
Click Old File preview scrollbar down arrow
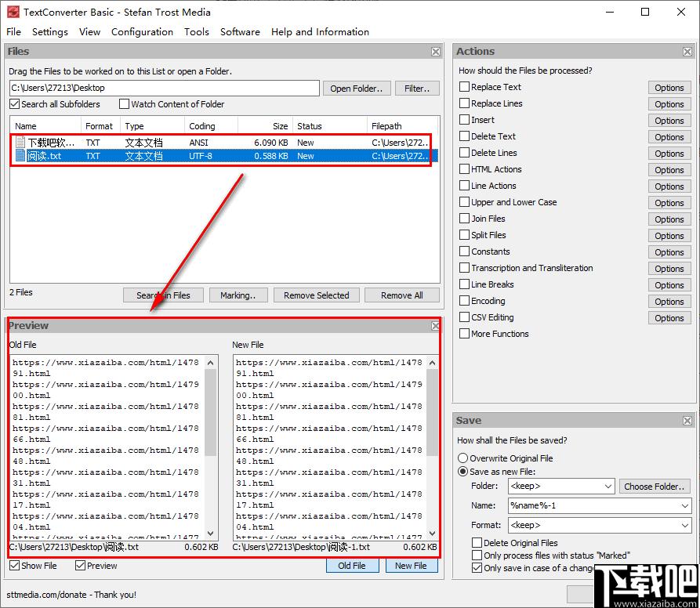coord(211,533)
